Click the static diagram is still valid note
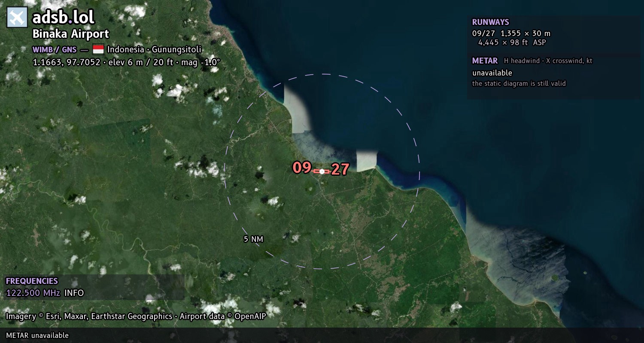The height and width of the screenshot is (343, 644). tap(519, 84)
